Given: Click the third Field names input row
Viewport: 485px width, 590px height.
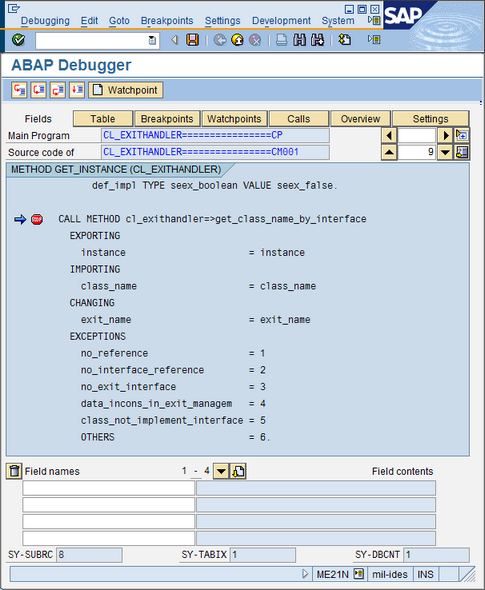Looking at the screenshot, I should [x=108, y=522].
